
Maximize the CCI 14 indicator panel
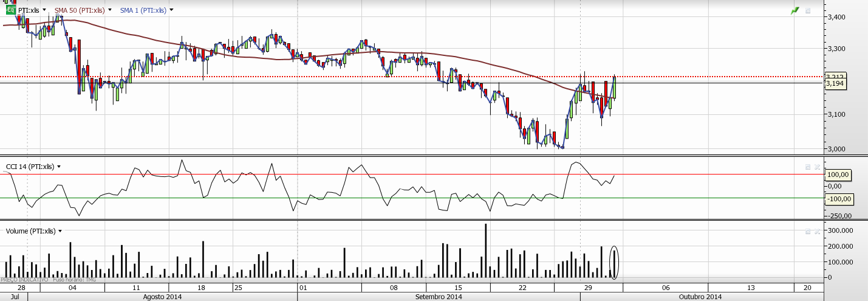(808, 167)
